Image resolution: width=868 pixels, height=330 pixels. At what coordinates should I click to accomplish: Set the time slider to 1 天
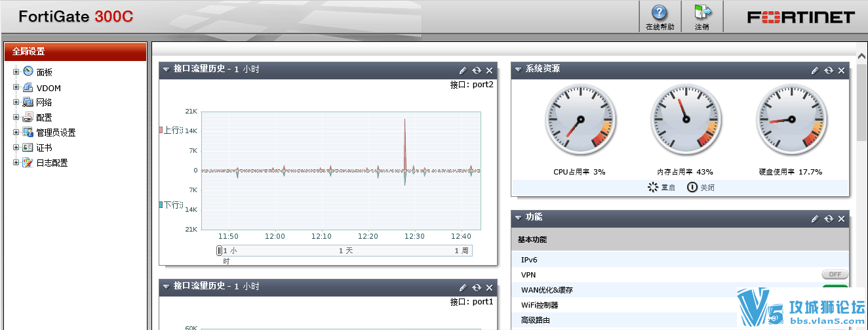pyautogui.click(x=345, y=251)
